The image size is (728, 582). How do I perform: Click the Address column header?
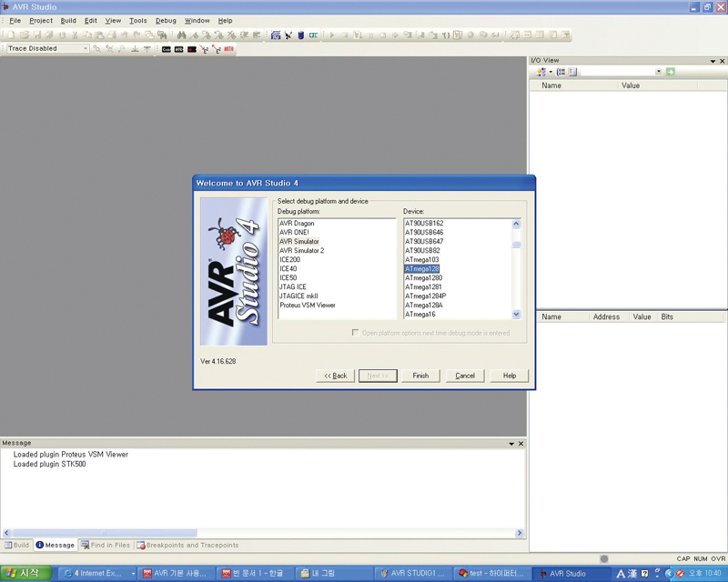tap(606, 317)
